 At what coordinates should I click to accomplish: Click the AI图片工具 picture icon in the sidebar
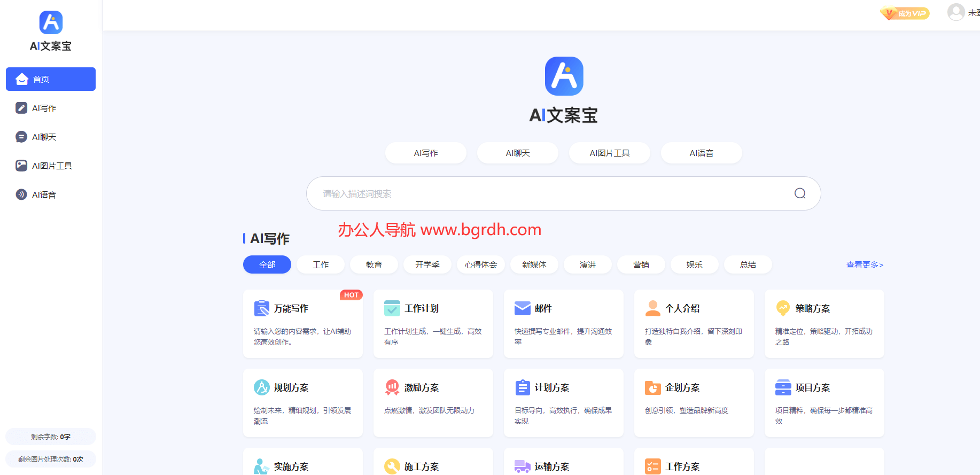[21, 166]
